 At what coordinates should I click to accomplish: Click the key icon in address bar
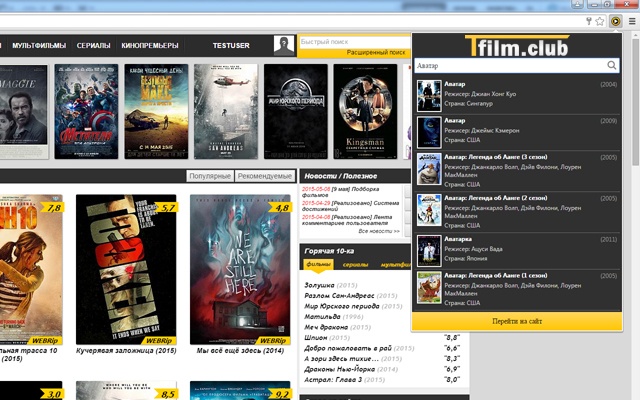[589, 21]
